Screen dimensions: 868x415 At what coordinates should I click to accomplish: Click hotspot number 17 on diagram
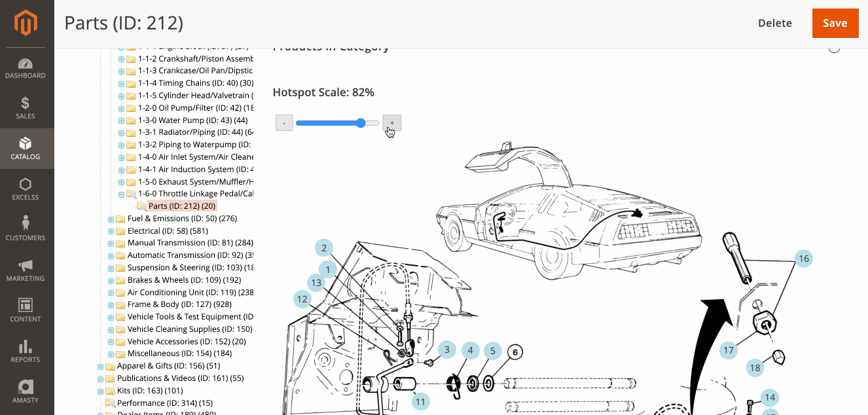pos(729,350)
